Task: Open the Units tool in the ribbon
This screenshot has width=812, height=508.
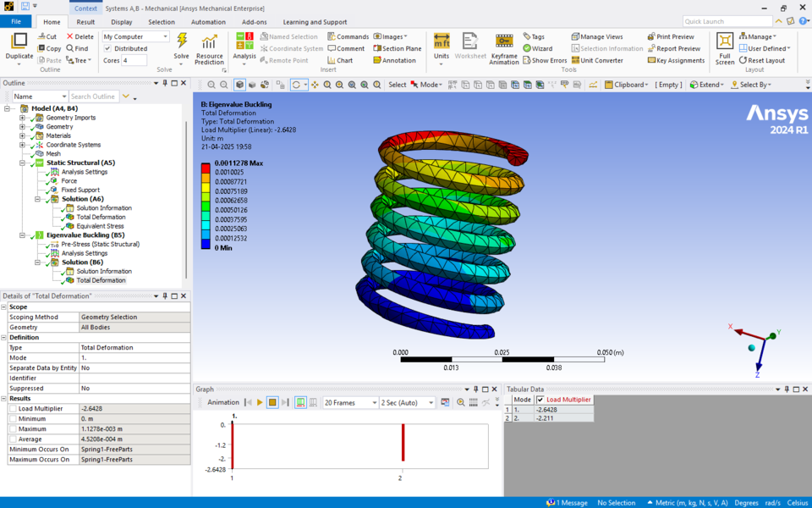Action: click(x=441, y=41)
